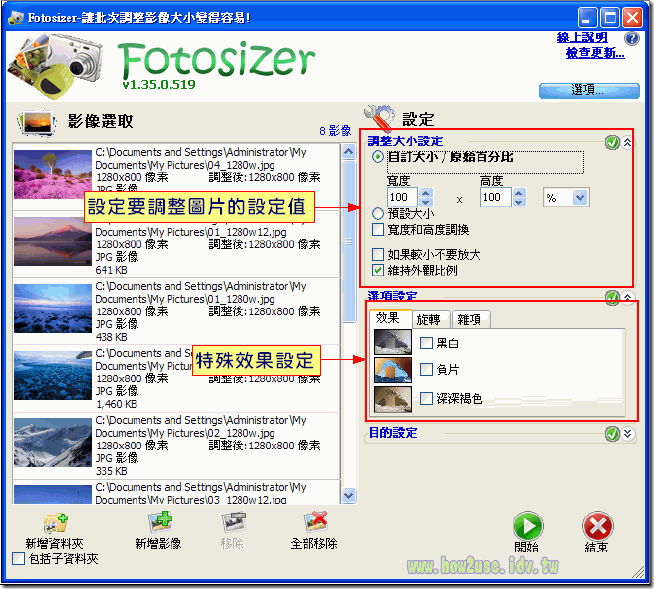Switch to the rotate tab (旋轉)
Image resolution: width=654 pixels, height=589 pixels.
[x=431, y=320]
